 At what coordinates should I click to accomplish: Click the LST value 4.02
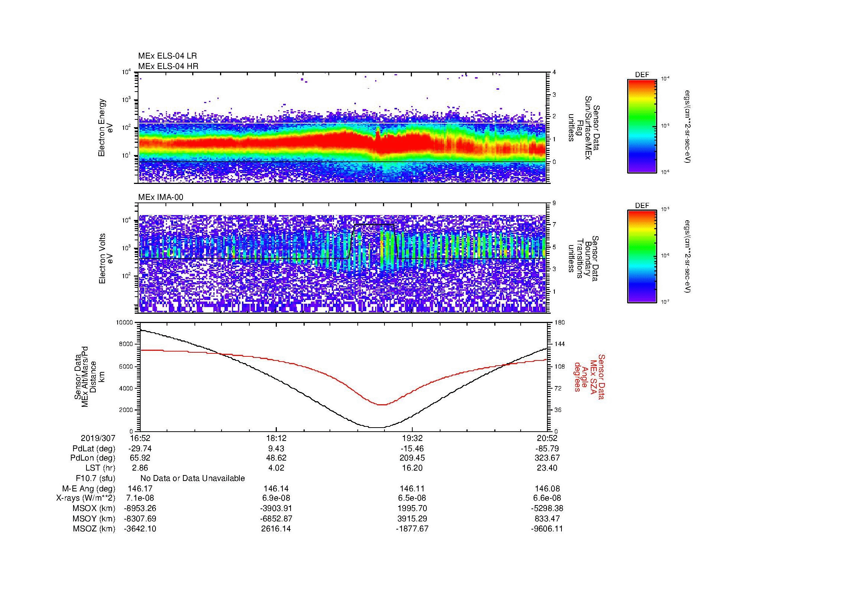click(x=276, y=468)
